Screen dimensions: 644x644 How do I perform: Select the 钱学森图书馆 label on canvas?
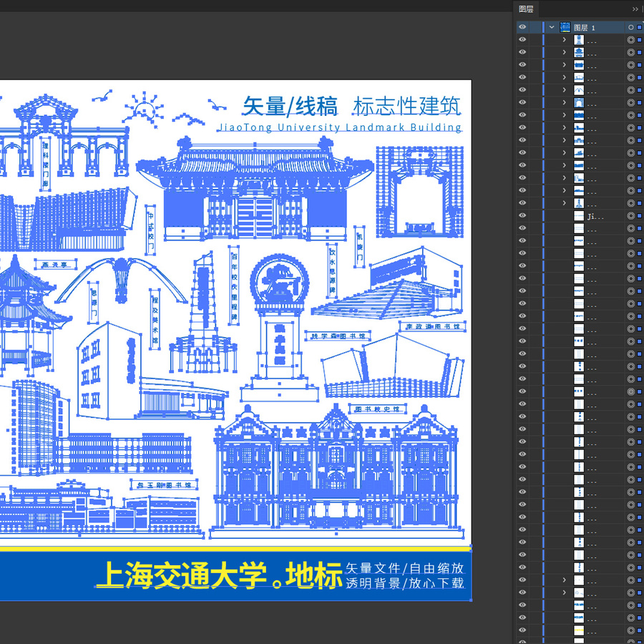[338, 336]
